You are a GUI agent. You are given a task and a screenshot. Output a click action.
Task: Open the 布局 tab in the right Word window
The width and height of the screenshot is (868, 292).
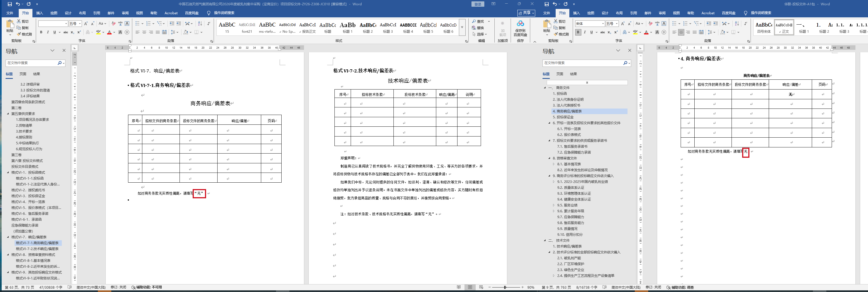(x=619, y=13)
